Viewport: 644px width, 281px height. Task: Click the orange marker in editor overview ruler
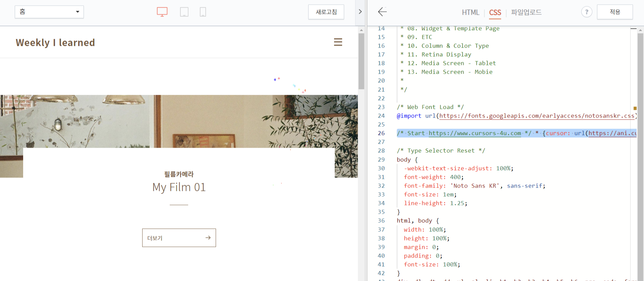click(x=635, y=108)
